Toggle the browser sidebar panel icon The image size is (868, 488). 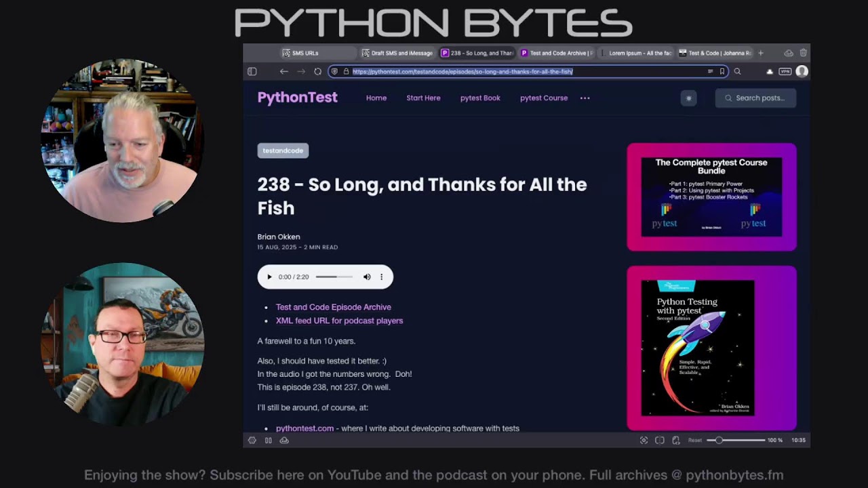pos(252,71)
